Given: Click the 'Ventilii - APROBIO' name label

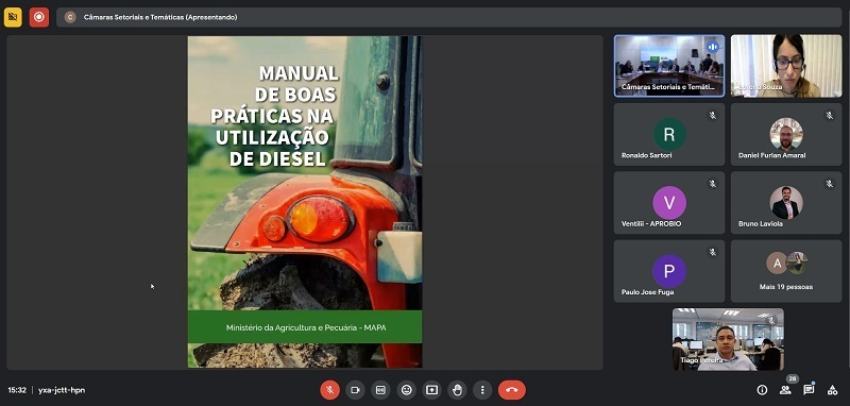Looking at the screenshot, I should 651,223.
